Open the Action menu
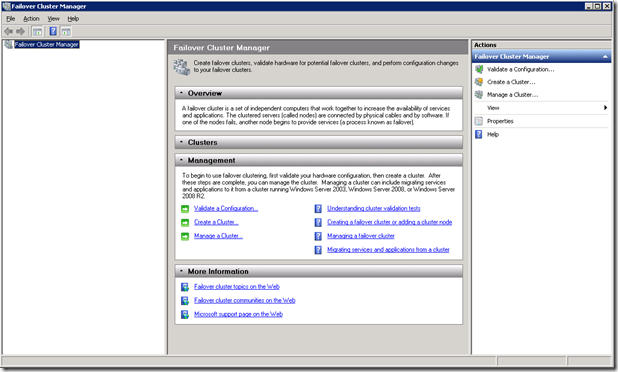Viewport: 618px width, 372px height. (x=31, y=19)
